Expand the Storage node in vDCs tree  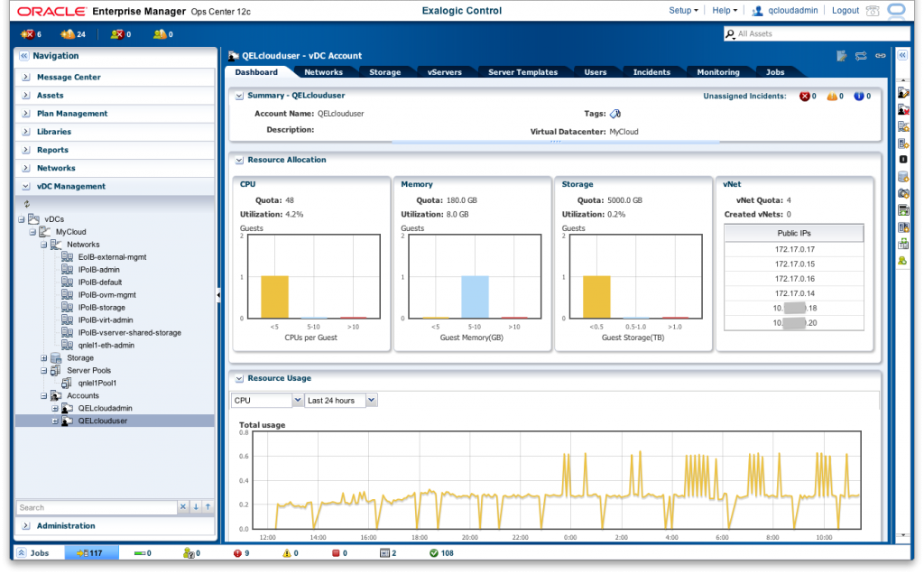tap(43, 358)
